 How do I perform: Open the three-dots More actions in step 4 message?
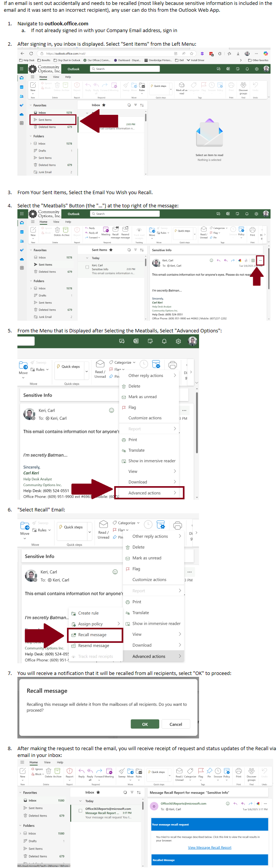pos(260,260)
